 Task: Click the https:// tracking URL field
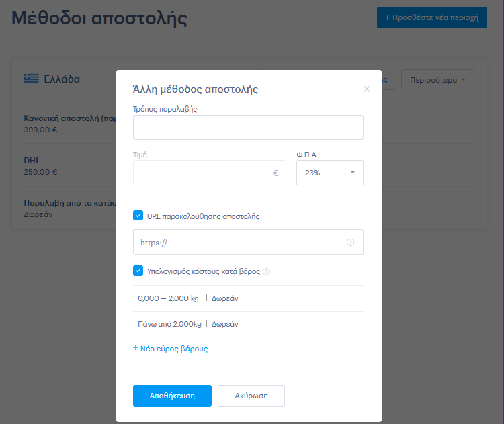click(x=248, y=242)
